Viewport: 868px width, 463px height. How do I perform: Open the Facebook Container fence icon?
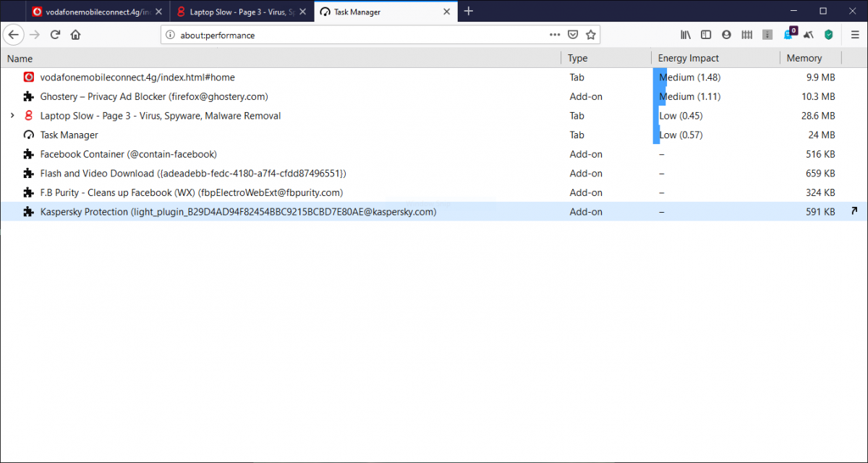tap(748, 35)
